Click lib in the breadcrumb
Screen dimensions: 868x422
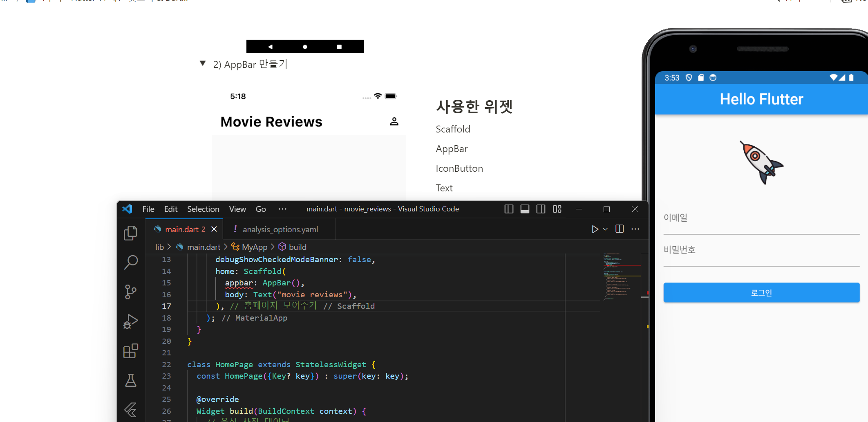[x=159, y=247]
